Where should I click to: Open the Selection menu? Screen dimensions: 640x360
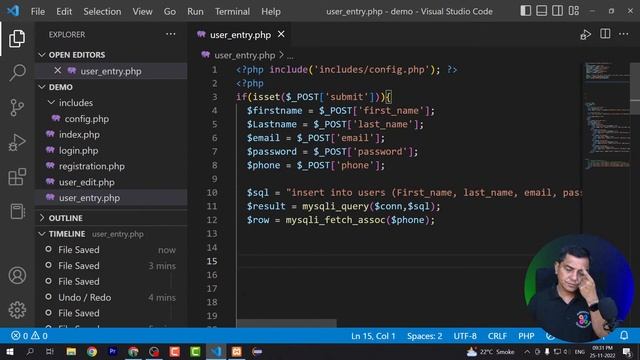[102, 11]
